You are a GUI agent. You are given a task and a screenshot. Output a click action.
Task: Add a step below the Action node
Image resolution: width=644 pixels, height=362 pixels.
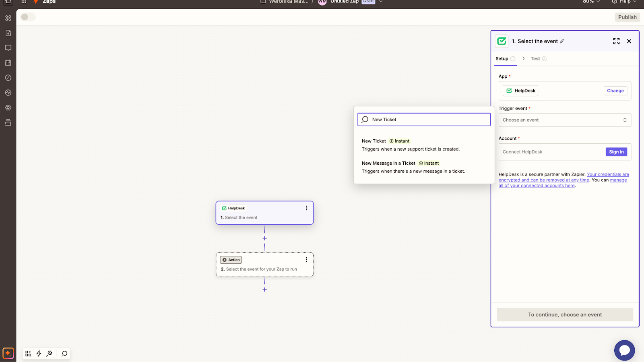264,290
